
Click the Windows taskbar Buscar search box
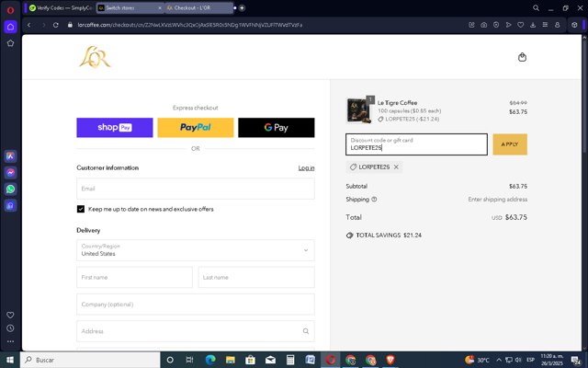[90, 360]
